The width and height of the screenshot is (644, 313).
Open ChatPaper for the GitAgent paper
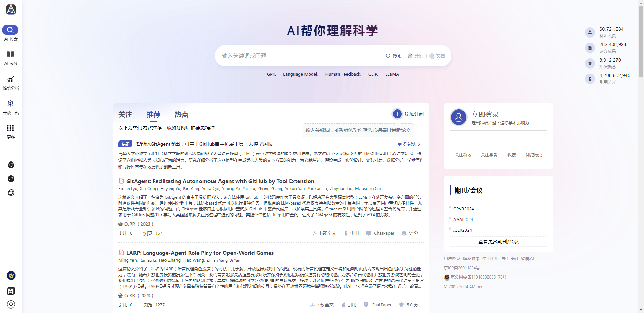(380, 233)
